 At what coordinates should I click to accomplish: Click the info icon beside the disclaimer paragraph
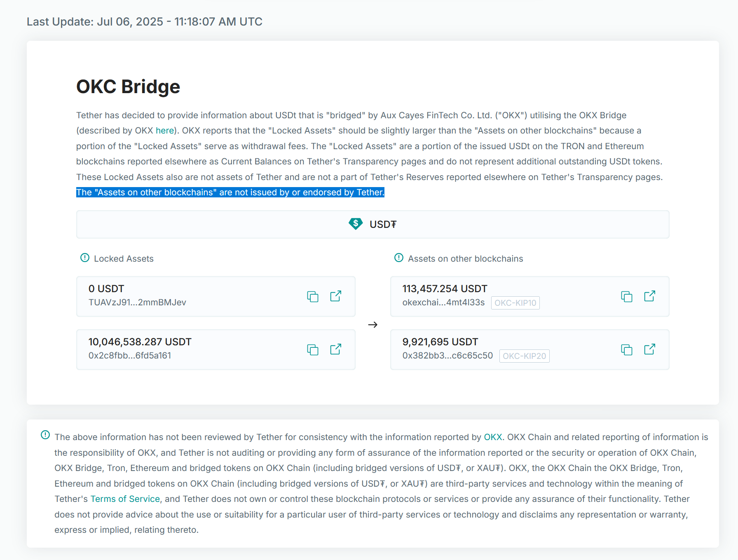pyautogui.click(x=45, y=435)
